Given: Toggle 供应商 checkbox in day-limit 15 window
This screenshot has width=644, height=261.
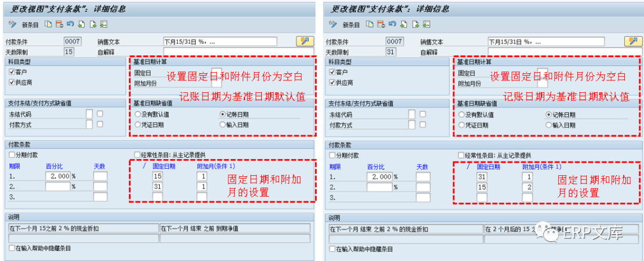Looking at the screenshot, I should 11,82.
